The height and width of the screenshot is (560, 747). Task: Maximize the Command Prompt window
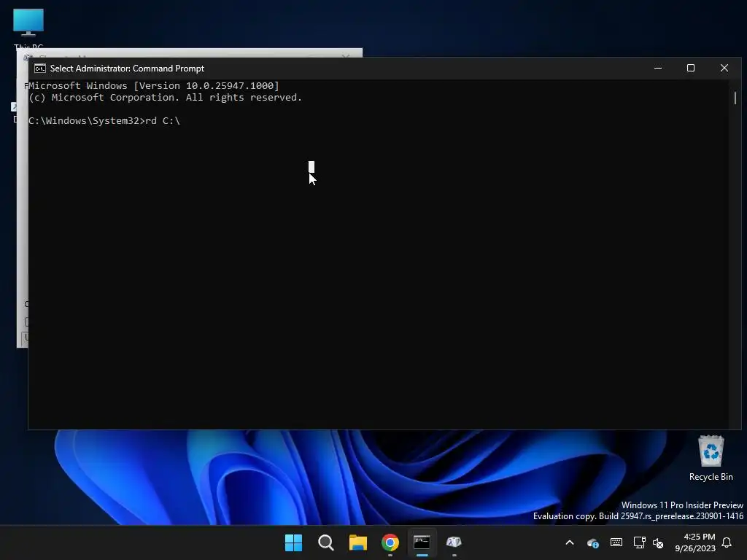coord(690,68)
